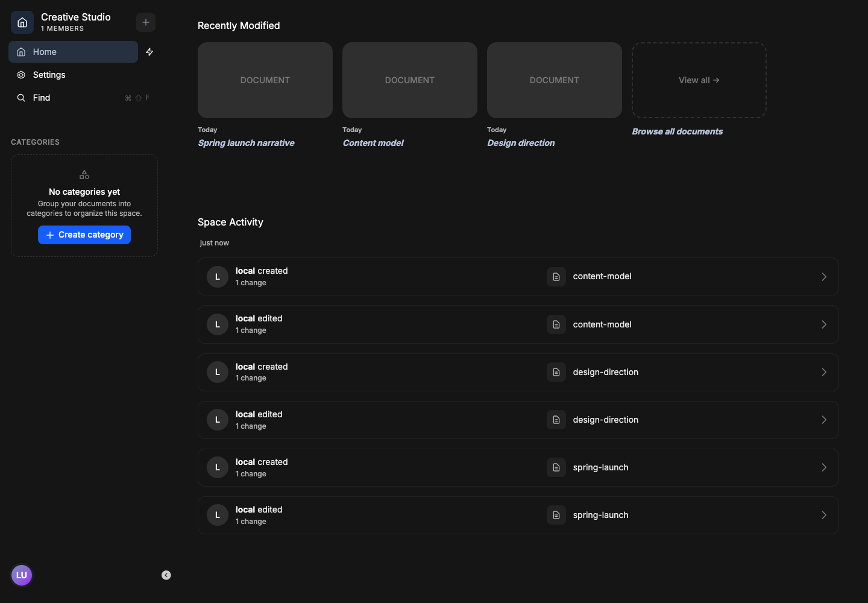The height and width of the screenshot is (603, 868).
Task: Expand the local created design-direction activity chevron
Action: pyautogui.click(x=824, y=372)
